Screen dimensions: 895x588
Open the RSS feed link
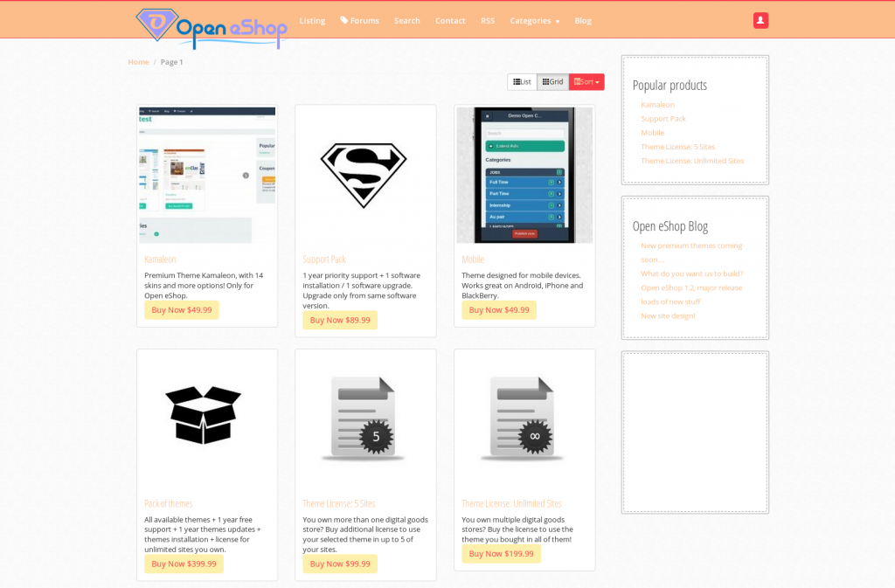(488, 21)
